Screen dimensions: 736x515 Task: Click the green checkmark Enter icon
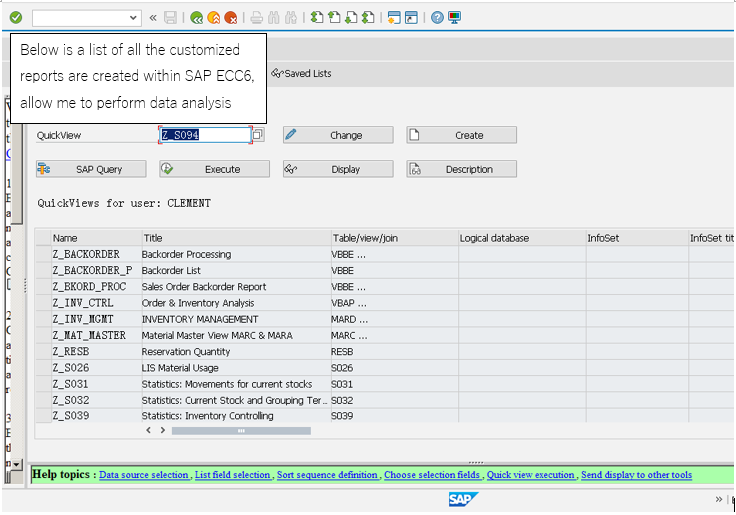(x=15, y=18)
